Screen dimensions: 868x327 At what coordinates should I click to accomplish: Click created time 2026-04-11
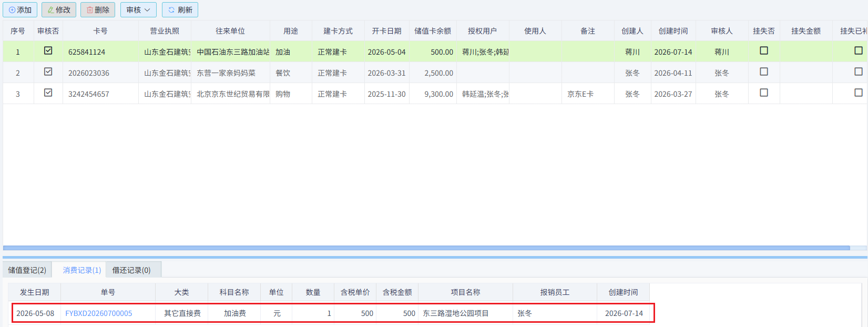(673, 73)
